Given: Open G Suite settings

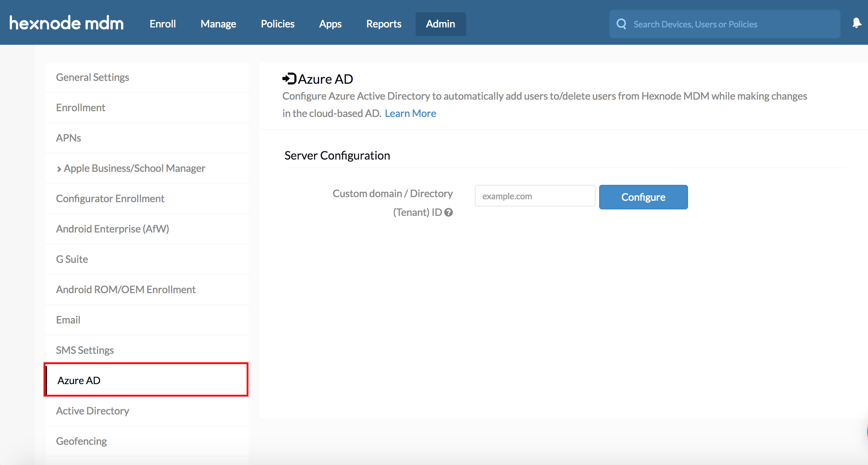Looking at the screenshot, I should click(147, 259).
